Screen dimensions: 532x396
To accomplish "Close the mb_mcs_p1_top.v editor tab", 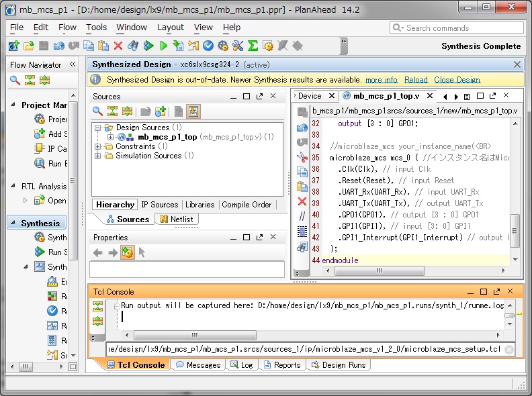I will (429, 96).
